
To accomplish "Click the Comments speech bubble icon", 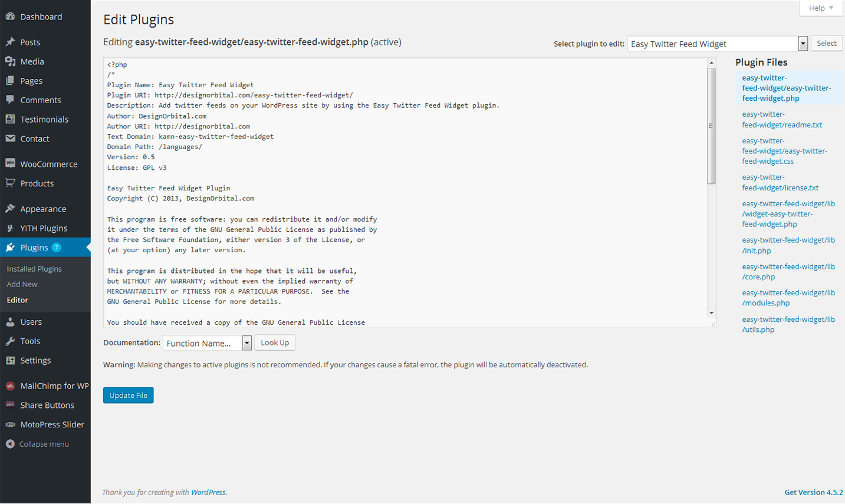I will point(10,100).
